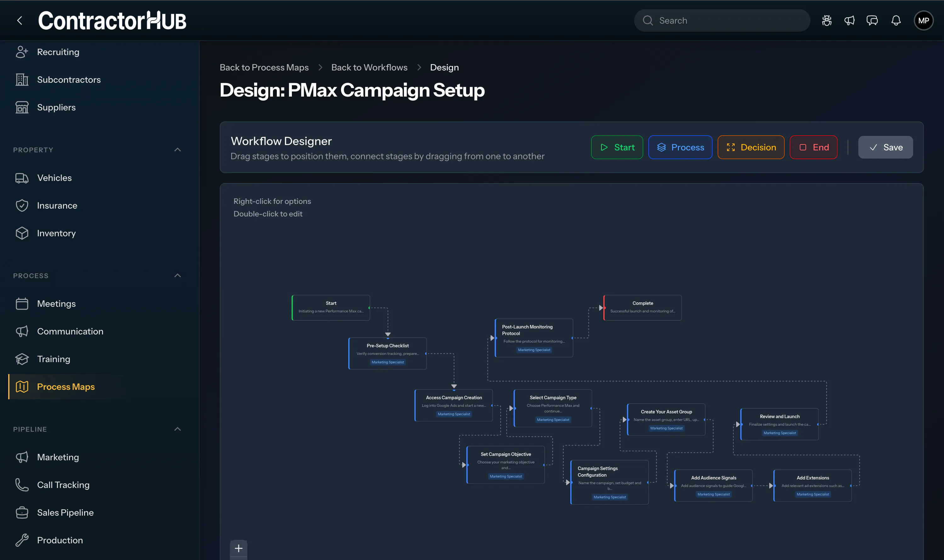944x560 pixels.
Task: Open Recruiting in the sidebar
Action: coord(58,52)
